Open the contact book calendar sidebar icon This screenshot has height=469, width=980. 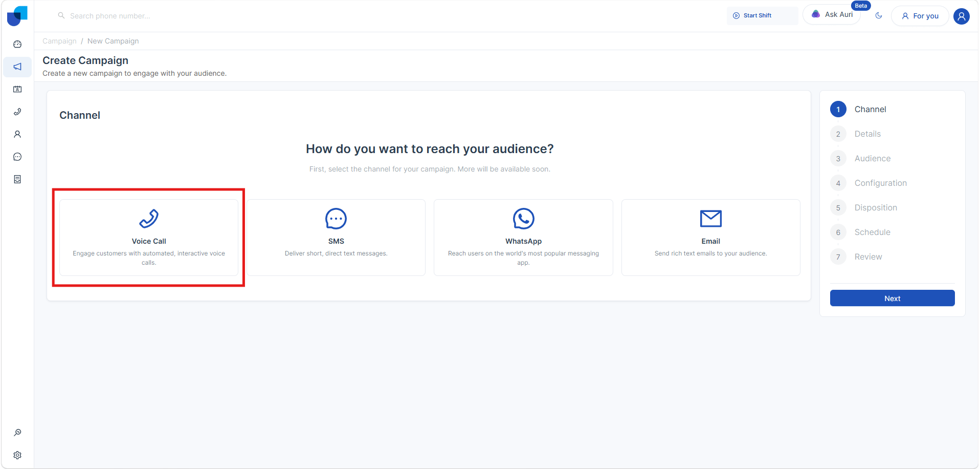click(17, 90)
